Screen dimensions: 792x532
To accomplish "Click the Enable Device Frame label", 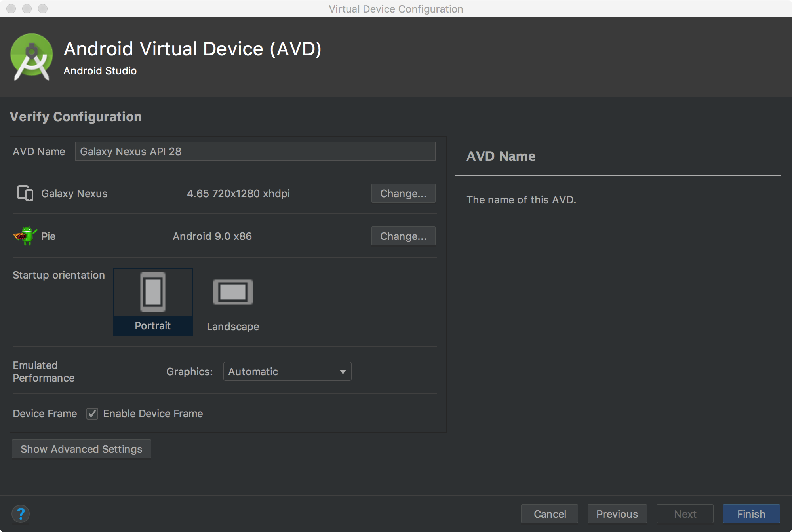I will coord(153,414).
